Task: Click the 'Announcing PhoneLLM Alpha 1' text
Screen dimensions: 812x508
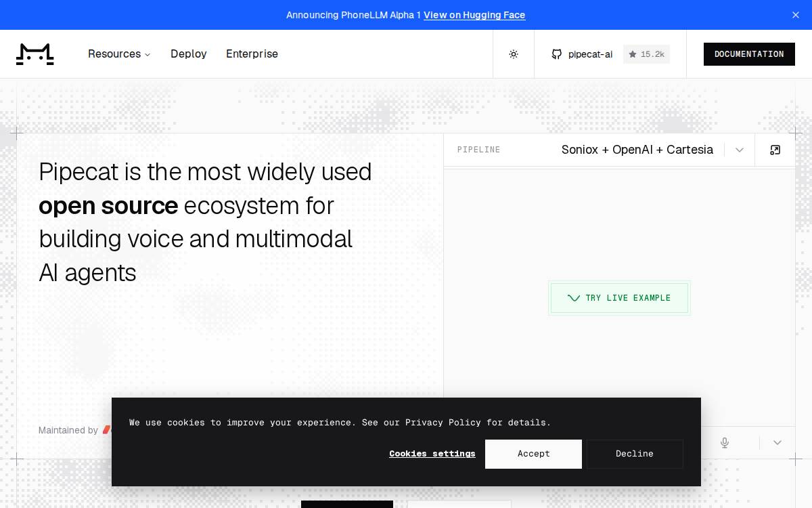Action: (x=353, y=15)
